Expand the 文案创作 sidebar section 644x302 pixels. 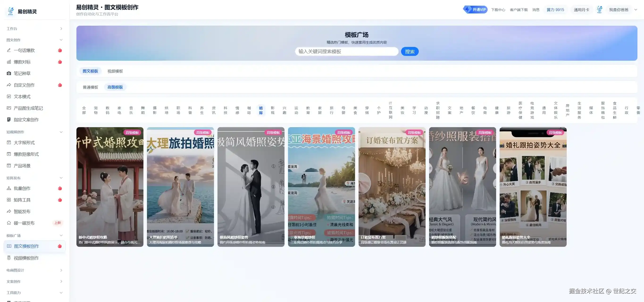point(34,281)
